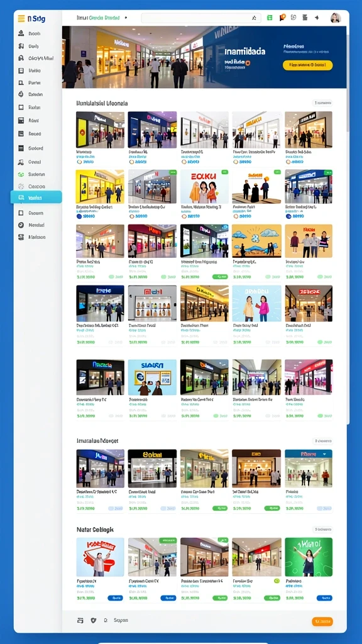Click the green button on the third Imatalae card
Screen dimensions: 362x644
pos(220,508)
